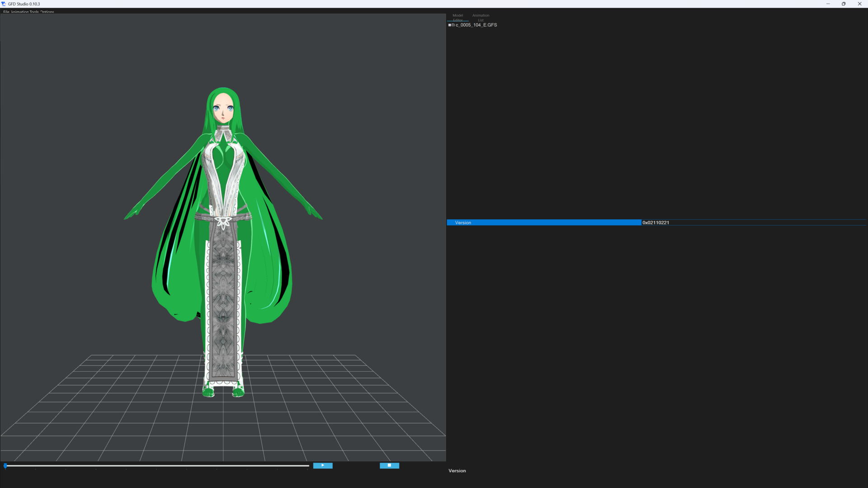Switch to the Model Editor tab
Screen dimensions: 868x488
click(458, 18)
